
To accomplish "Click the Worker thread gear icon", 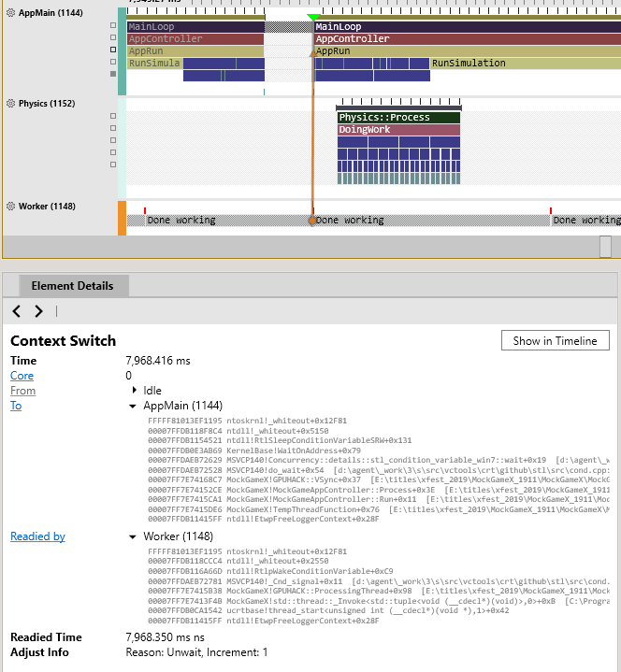I will [x=10, y=207].
